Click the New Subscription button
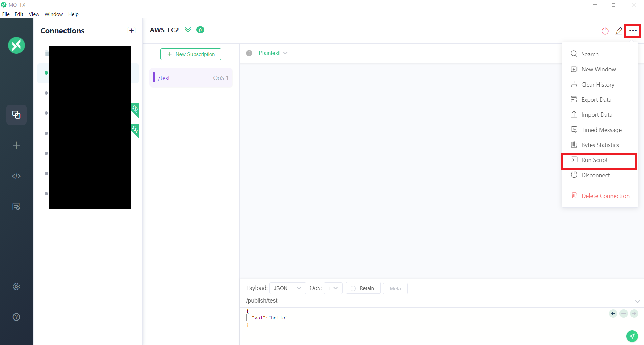This screenshot has height=345, width=644. [191, 54]
